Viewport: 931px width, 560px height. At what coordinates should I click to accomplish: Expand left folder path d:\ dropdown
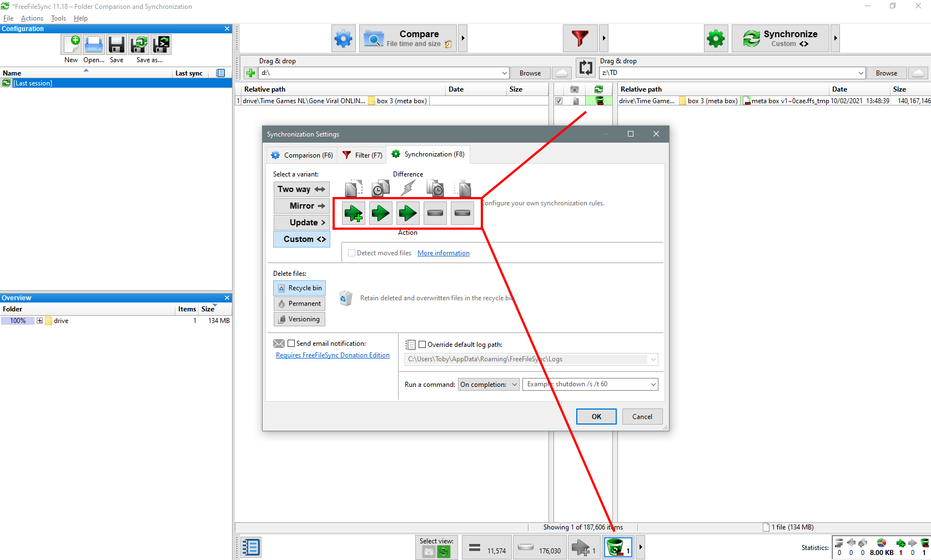504,73
